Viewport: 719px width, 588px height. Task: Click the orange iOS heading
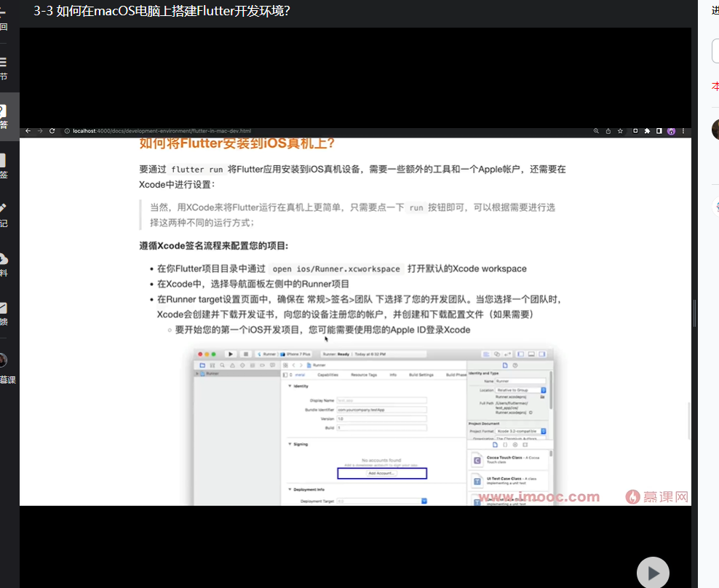click(237, 143)
